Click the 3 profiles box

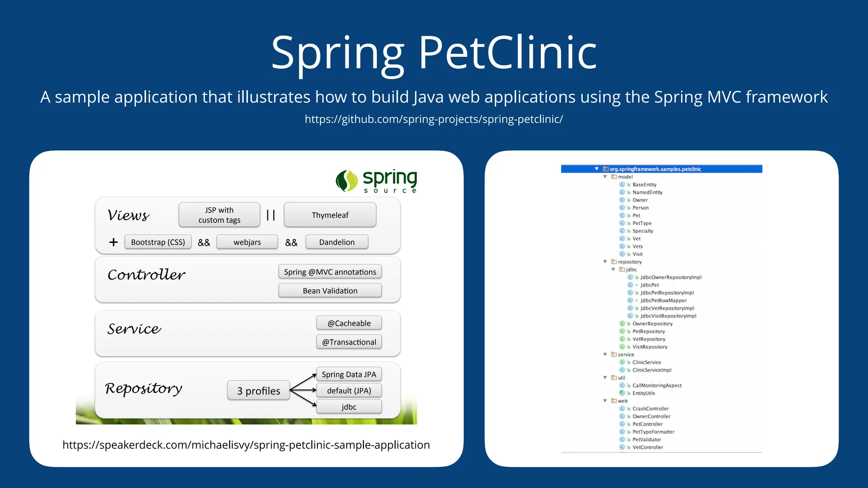[x=259, y=391]
